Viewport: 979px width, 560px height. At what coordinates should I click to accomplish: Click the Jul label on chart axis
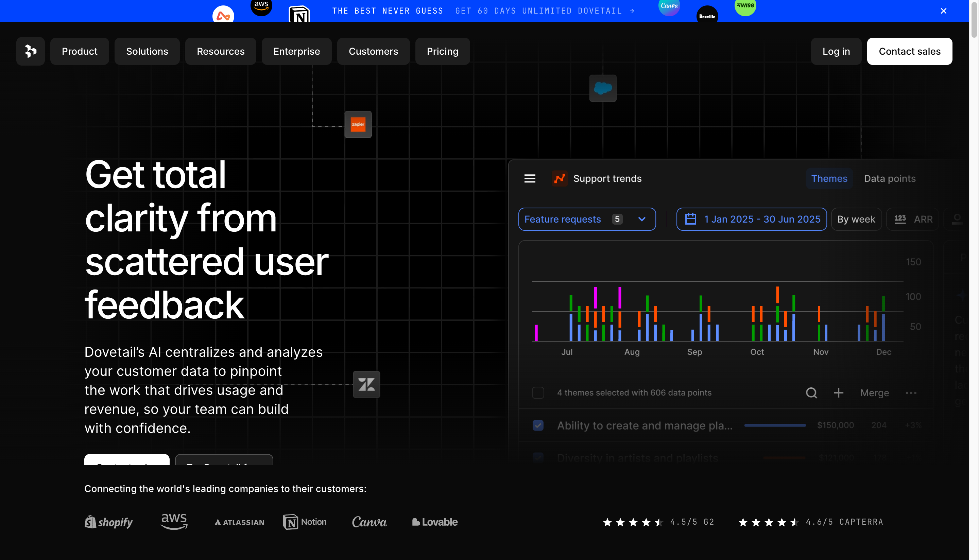pyautogui.click(x=567, y=352)
